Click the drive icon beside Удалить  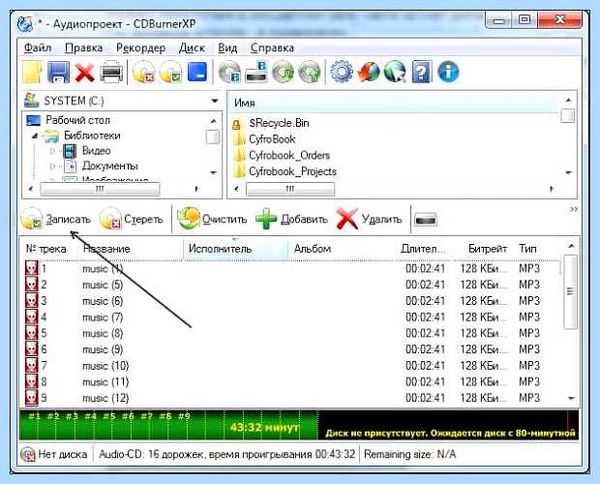point(426,220)
